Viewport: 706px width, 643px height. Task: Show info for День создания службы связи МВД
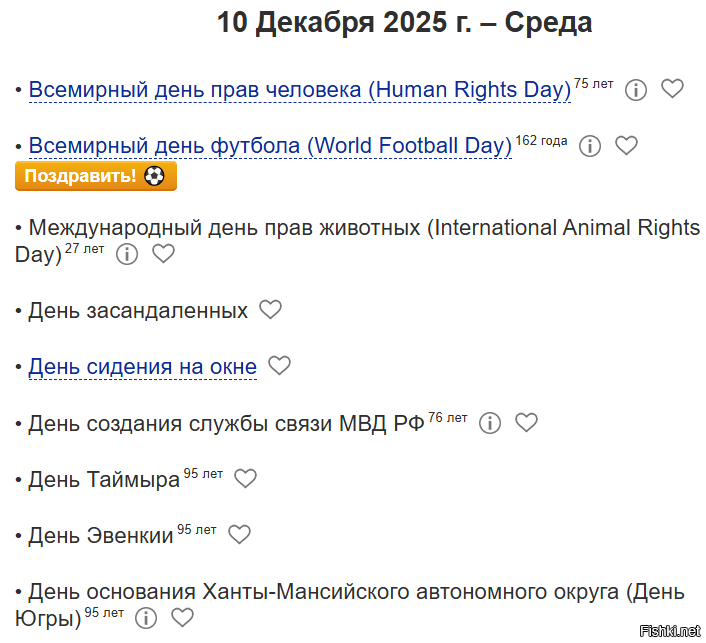[x=490, y=423]
